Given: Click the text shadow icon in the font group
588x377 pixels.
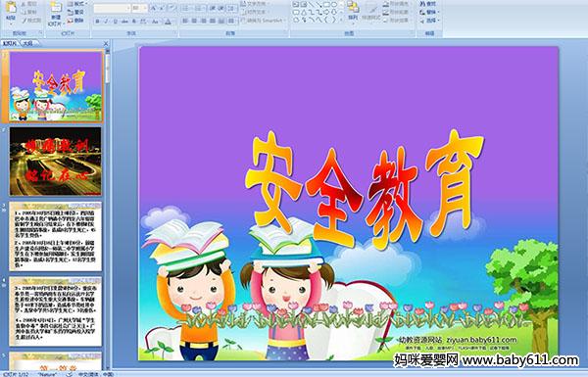Looking at the screenshot, I should click(133, 22).
